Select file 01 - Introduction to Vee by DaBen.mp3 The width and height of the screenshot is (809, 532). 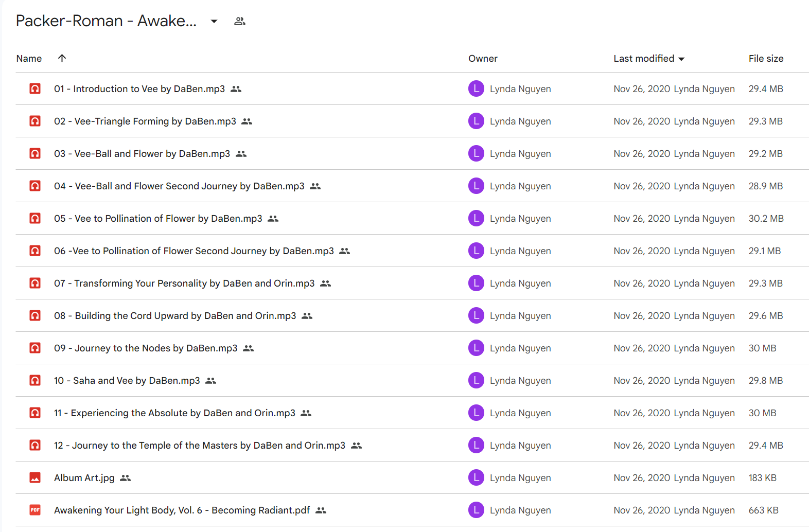coord(139,89)
